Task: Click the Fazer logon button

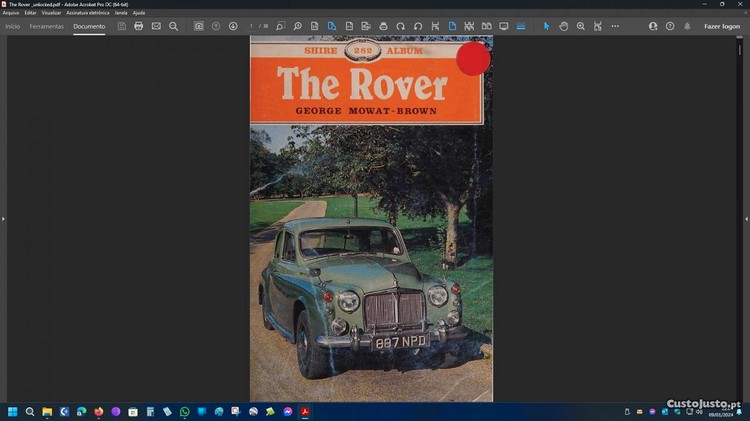Action: coord(721,26)
